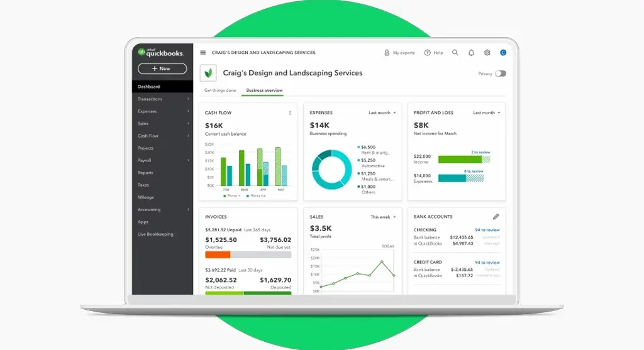Open Sales This week dropdown
644x350 pixels.
coord(383,217)
